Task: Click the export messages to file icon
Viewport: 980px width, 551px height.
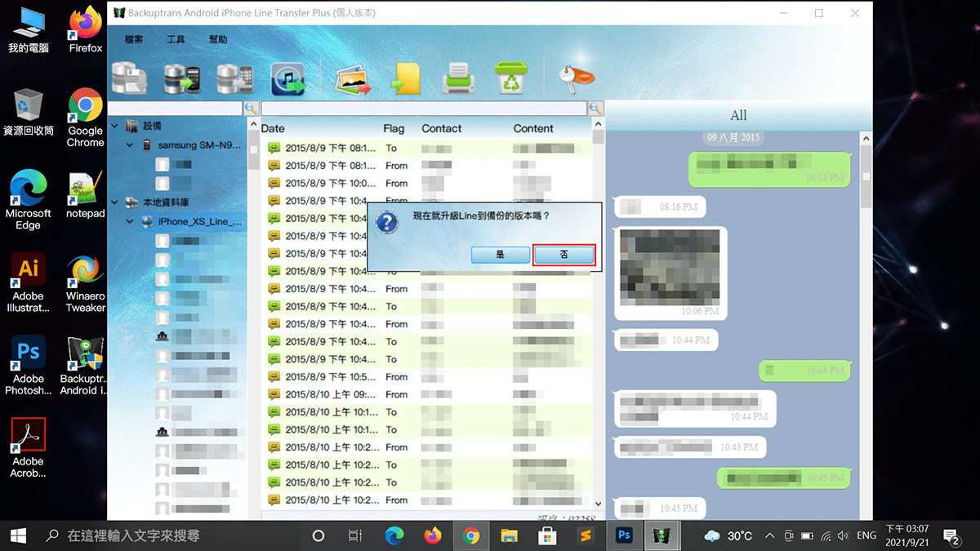Action: (406, 78)
